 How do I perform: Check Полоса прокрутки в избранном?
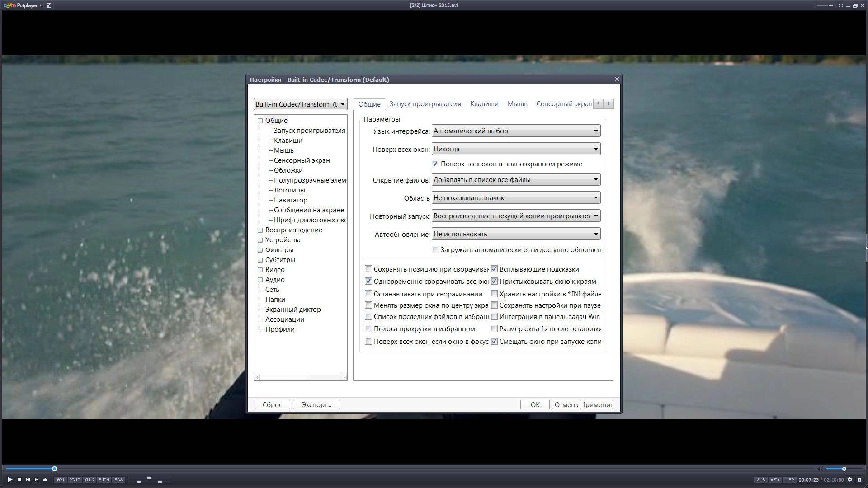click(x=368, y=329)
